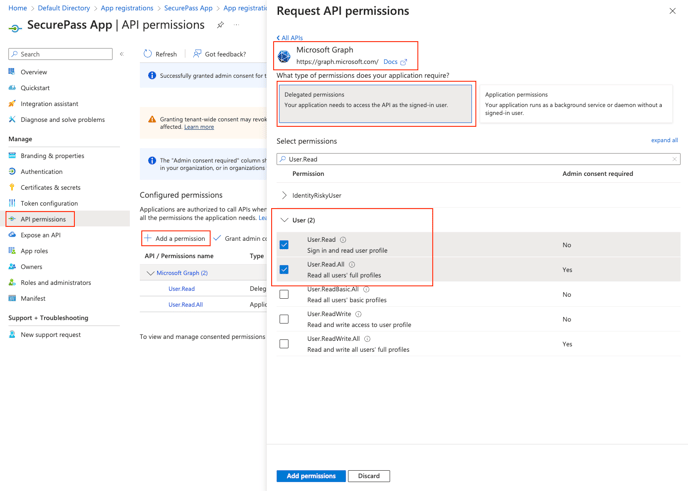Go to Authentication in Manage menu
Screen dimensions: 688x491
tap(41, 171)
